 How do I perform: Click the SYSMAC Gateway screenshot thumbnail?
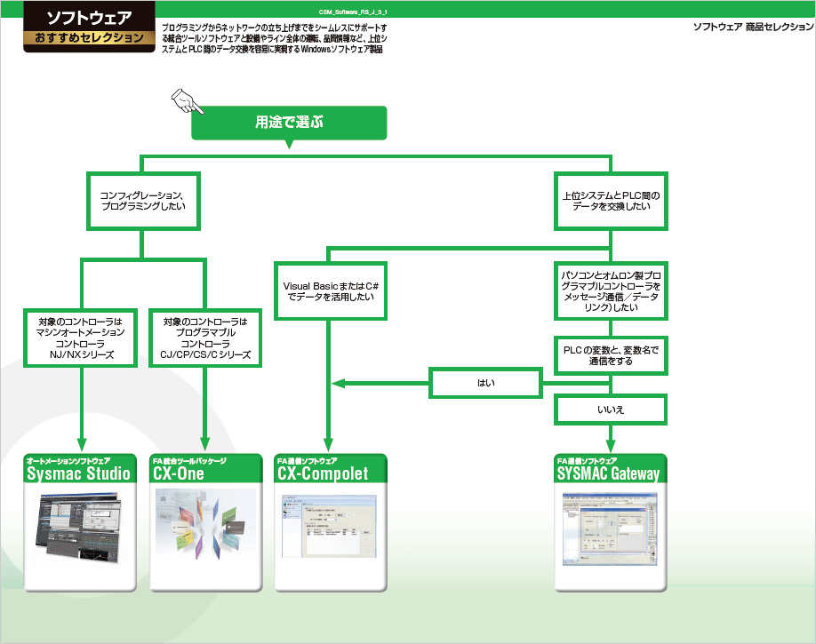[x=610, y=529]
